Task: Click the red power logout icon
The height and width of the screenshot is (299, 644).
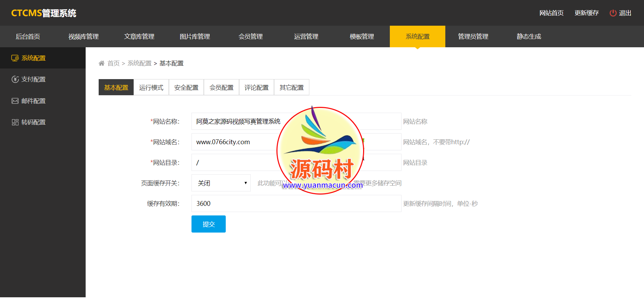Action: pos(613,13)
